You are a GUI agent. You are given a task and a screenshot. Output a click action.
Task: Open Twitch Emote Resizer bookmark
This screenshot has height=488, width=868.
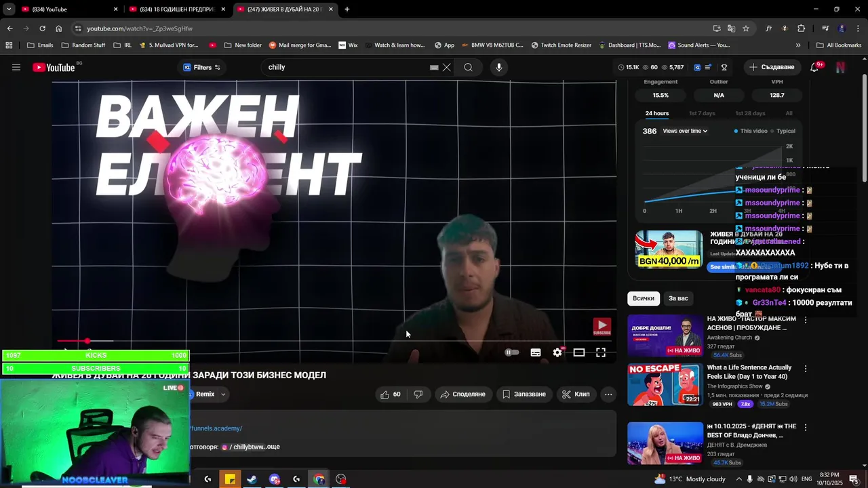(561, 45)
